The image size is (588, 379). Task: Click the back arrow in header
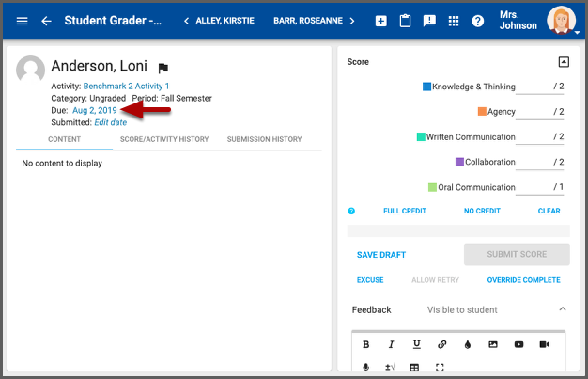click(46, 21)
